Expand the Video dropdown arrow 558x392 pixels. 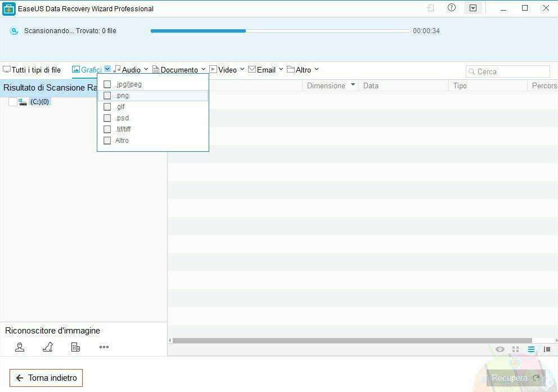click(x=242, y=69)
